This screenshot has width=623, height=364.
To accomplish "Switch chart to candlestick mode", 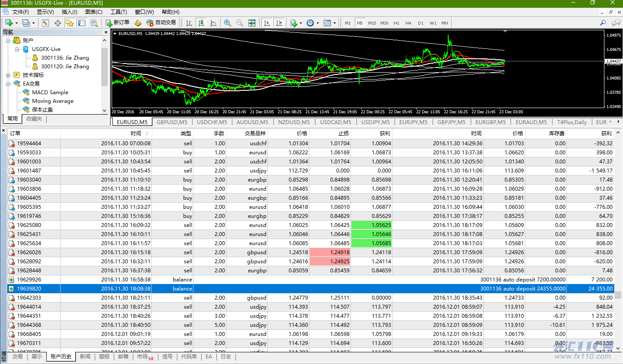I will 201,23.
